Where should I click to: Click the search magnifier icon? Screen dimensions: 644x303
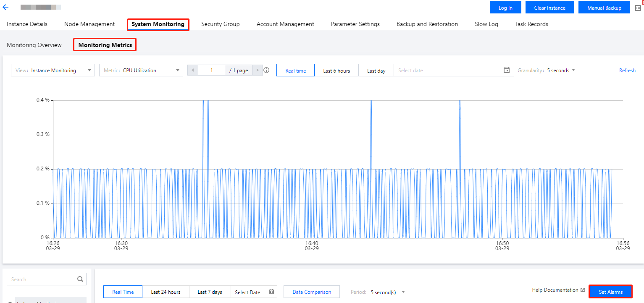click(x=80, y=279)
